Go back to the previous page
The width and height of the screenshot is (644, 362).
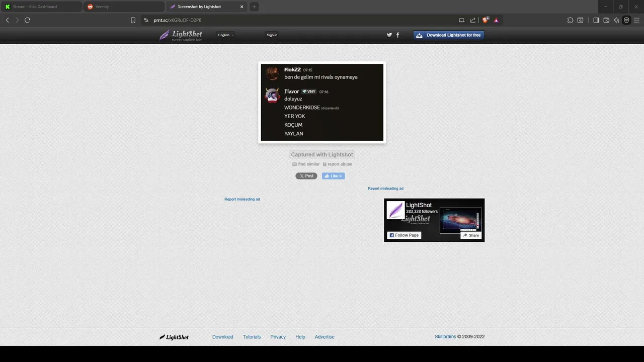tap(7, 20)
